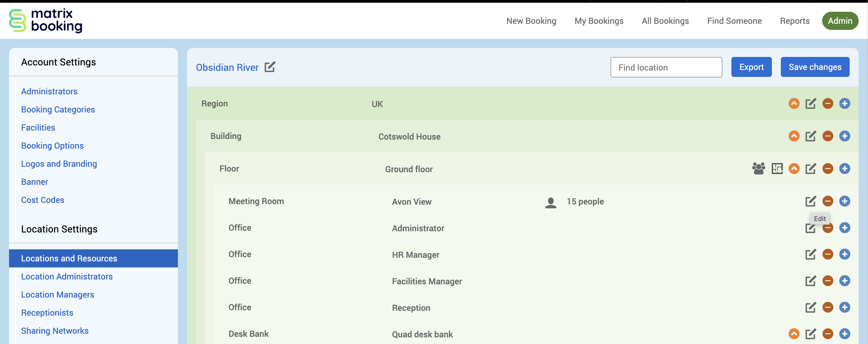
Task: Open Ground floor people icon
Action: point(759,169)
